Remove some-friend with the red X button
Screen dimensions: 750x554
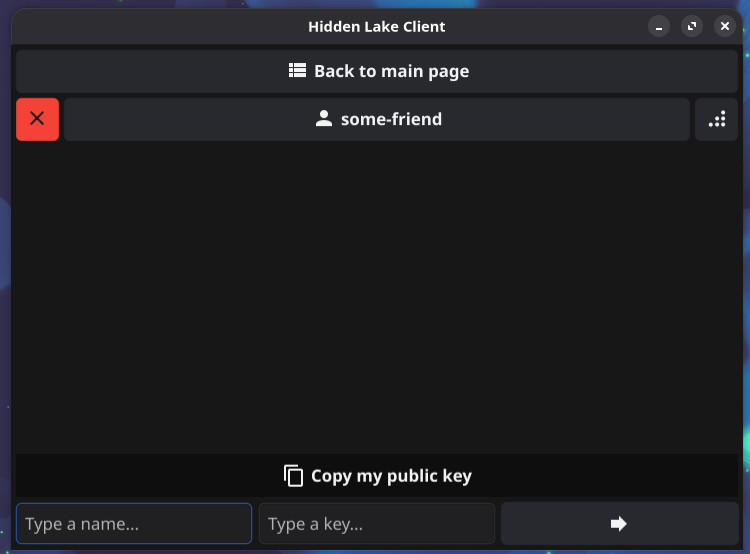tap(37, 119)
